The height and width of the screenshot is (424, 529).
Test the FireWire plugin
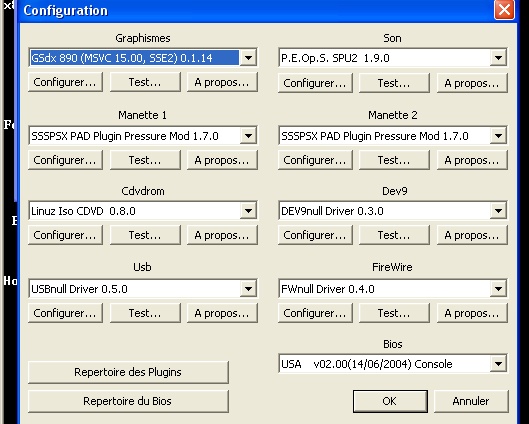(394, 313)
